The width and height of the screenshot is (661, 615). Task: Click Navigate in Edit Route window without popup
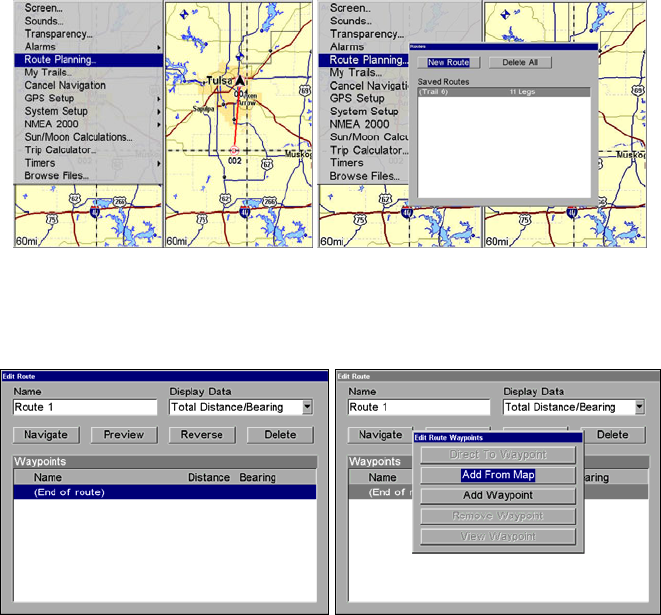46,435
